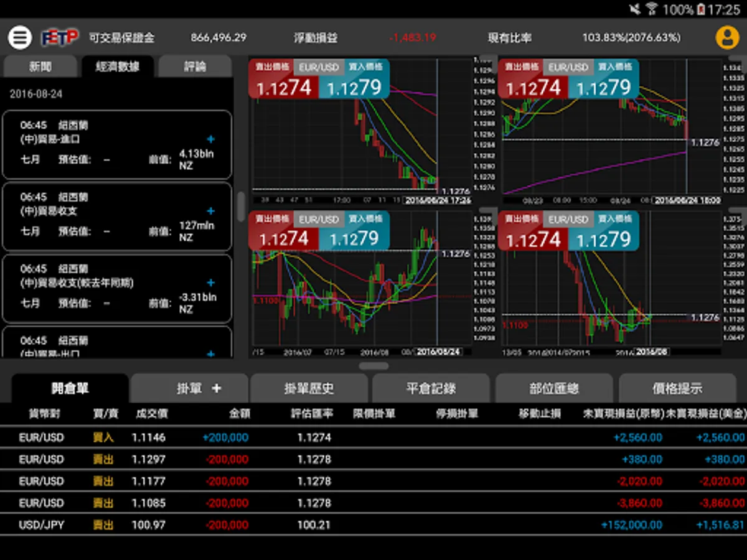This screenshot has height=560, width=747.
Task: Switch to the 新聞 tab
Action: pyautogui.click(x=40, y=67)
